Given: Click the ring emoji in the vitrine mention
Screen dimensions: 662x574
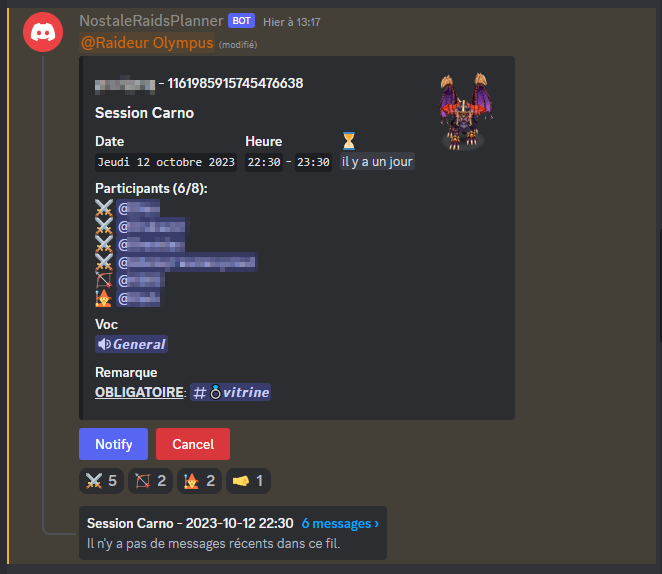Looking at the screenshot, I should 215,392.
